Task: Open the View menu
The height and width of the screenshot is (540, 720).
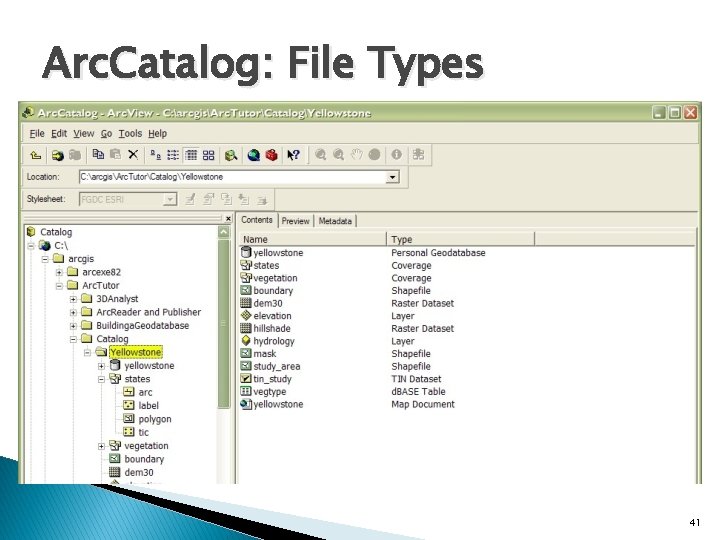Action: coord(84,134)
